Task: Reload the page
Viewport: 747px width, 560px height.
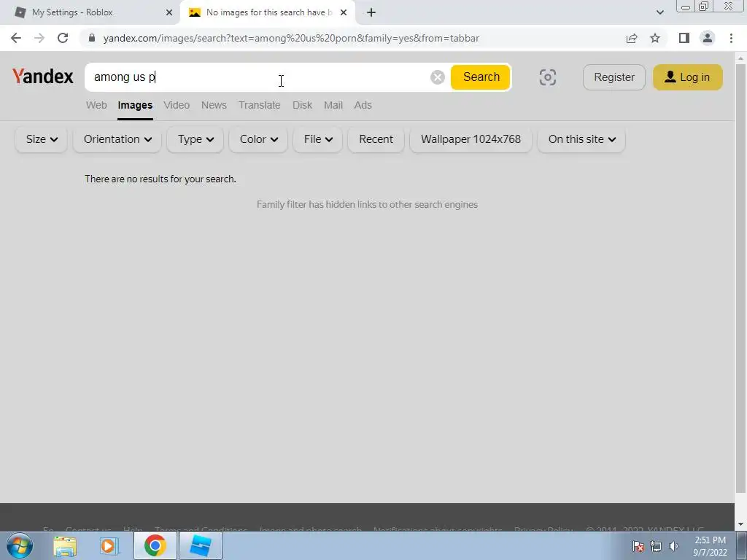Action: (x=63, y=38)
